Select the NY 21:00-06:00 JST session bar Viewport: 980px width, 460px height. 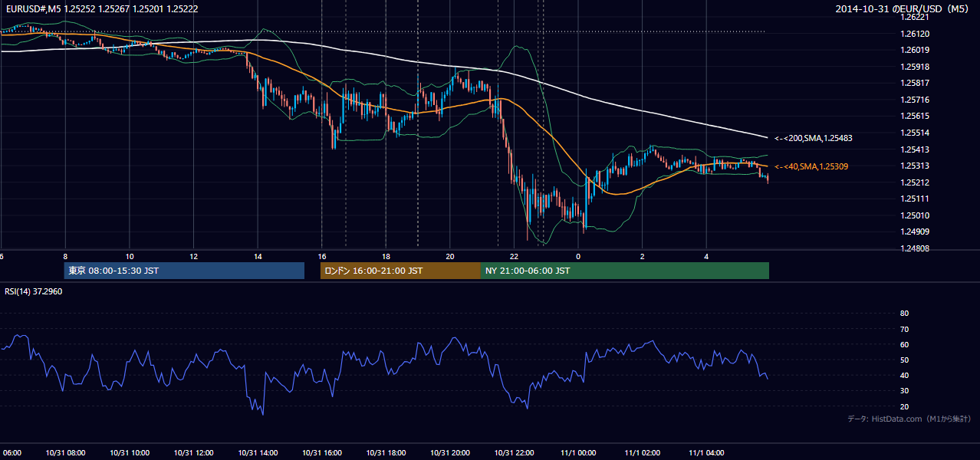click(x=625, y=271)
